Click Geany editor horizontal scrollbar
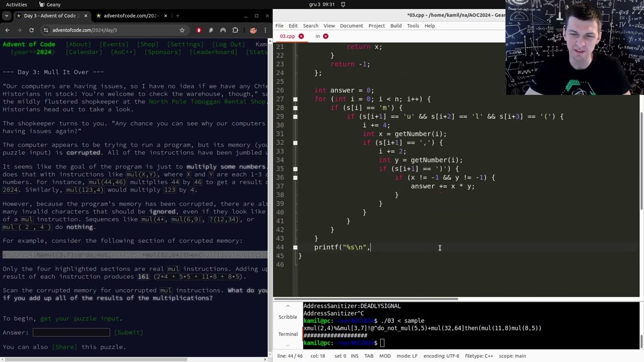 (366, 299)
